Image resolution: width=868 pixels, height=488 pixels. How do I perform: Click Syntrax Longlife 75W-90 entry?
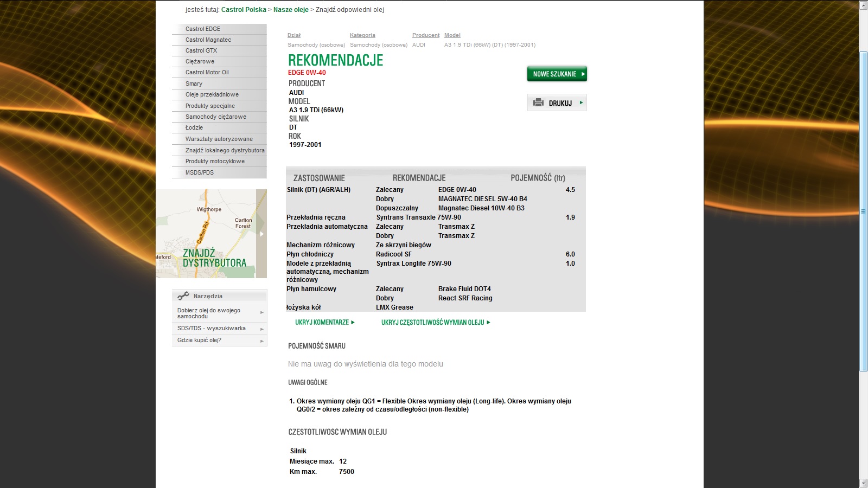tap(414, 264)
